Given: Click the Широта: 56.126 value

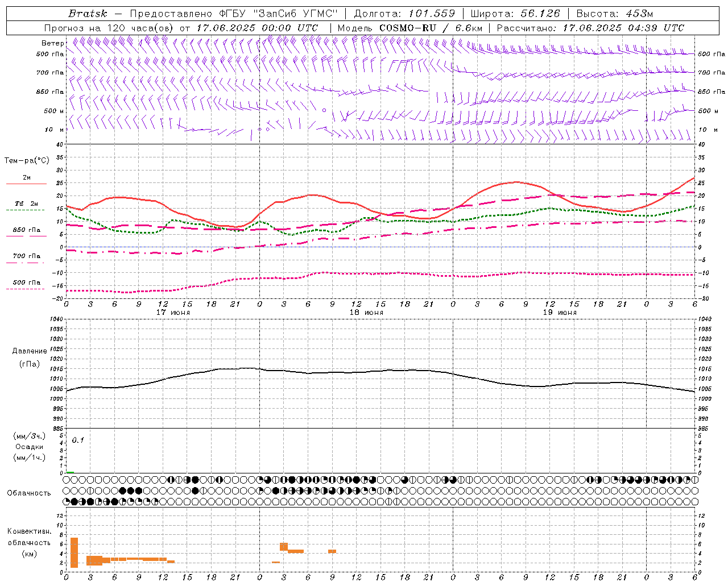Looking at the screenshot, I should (515, 14).
